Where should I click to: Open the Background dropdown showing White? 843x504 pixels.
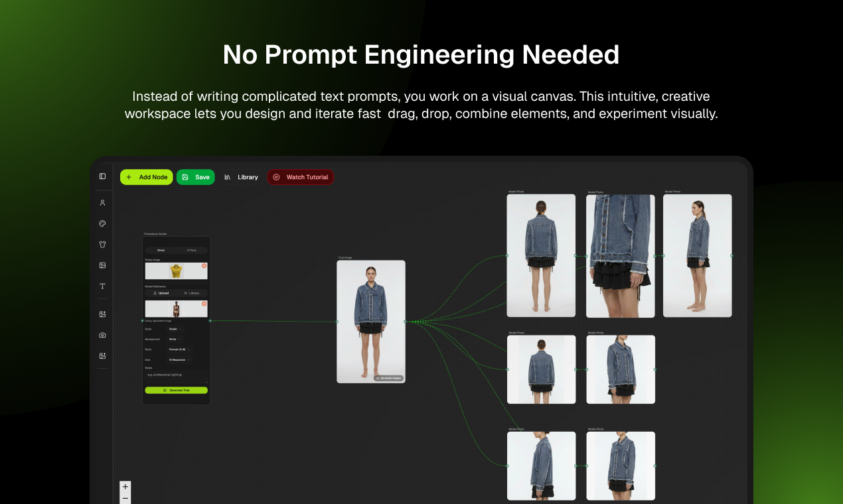[x=175, y=339]
